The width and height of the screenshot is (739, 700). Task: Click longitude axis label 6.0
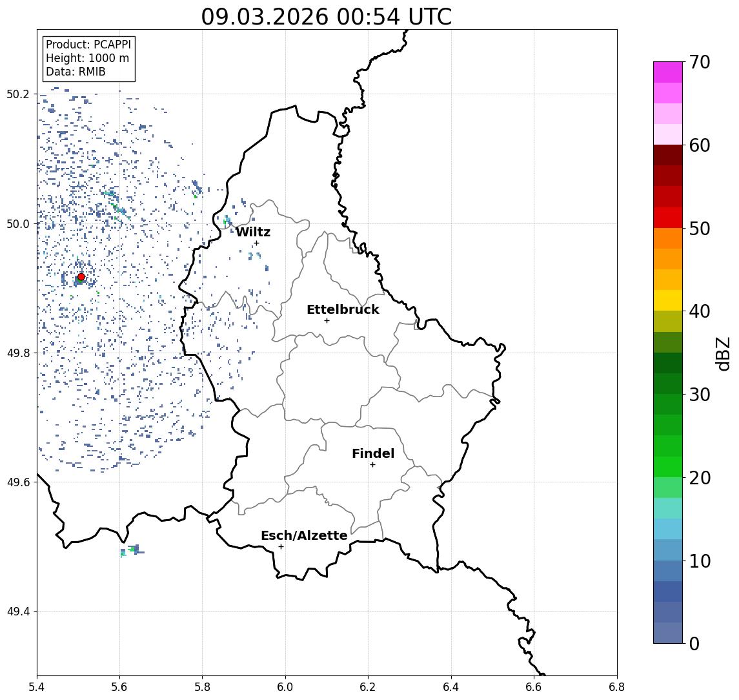[285, 687]
